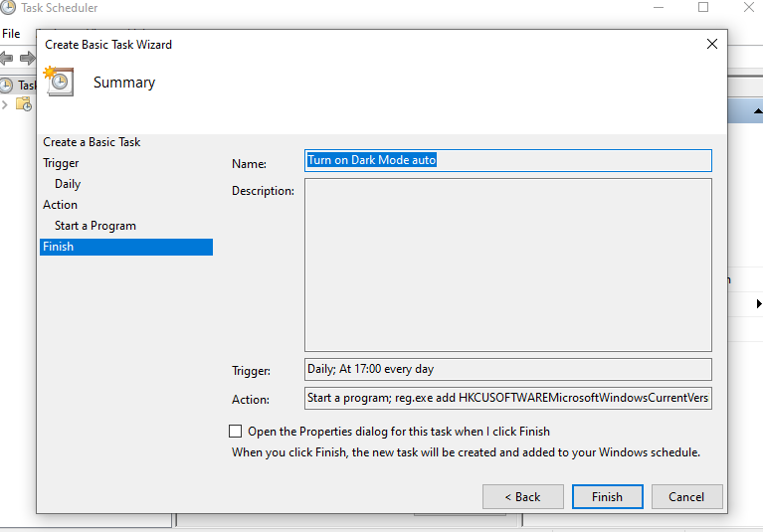Click the Task Scheduler forward arrow icon
Image resolution: width=763 pixels, height=532 pixels.
pyautogui.click(x=27, y=59)
